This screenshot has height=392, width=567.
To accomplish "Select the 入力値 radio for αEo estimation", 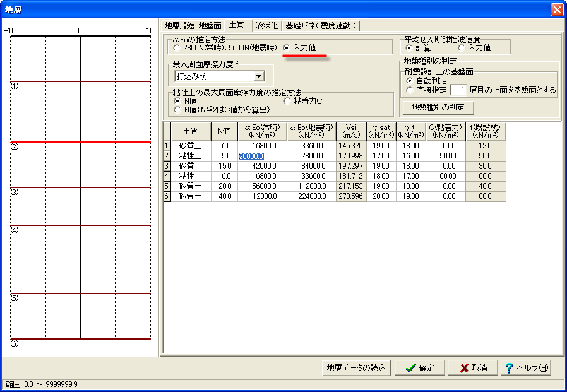I will tap(287, 48).
